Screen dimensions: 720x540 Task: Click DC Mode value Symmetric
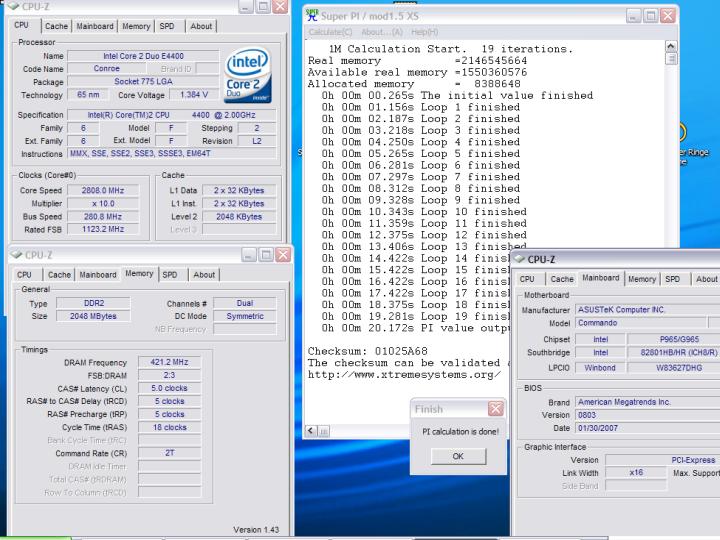pos(245,316)
